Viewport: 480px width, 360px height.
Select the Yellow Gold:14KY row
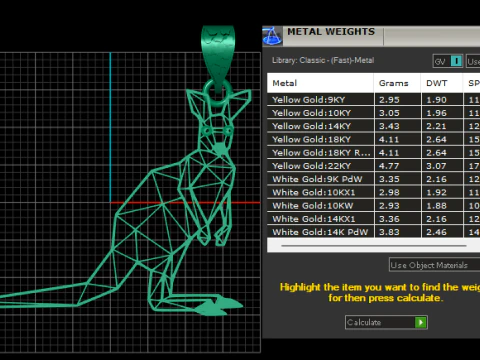pyautogui.click(x=373, y=126)
